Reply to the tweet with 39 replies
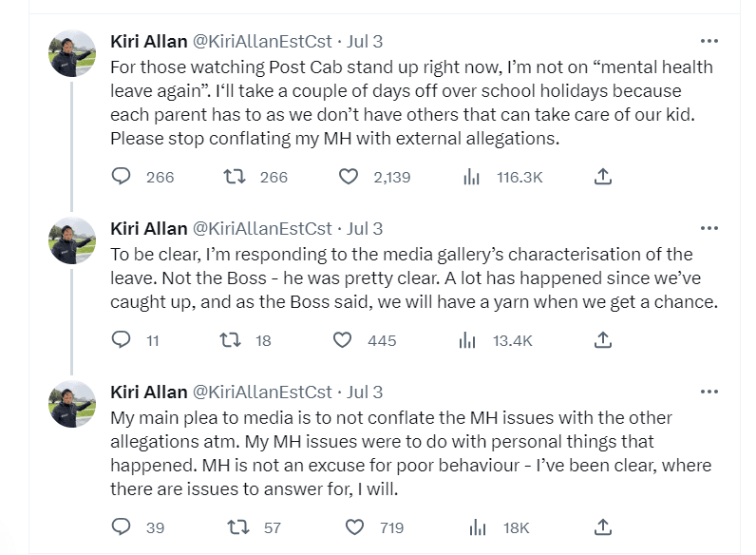Screen dimensions: 756x555 coord(121,526)
